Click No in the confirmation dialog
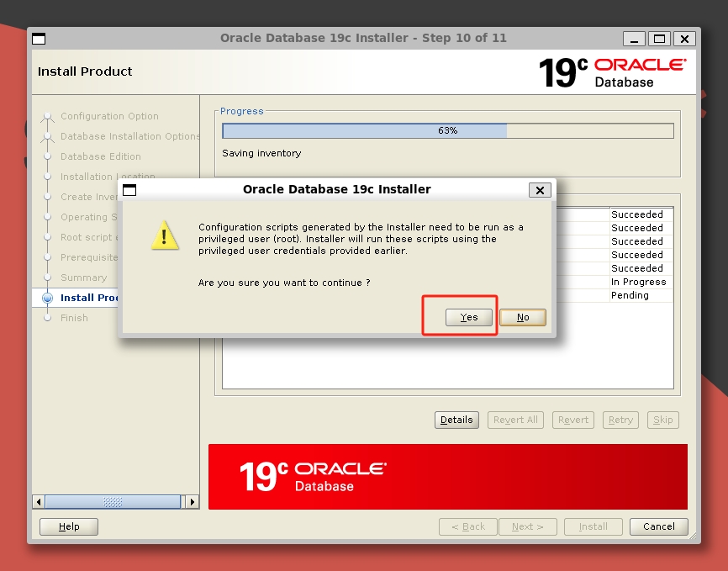The width and height of the screenshot is (728, 571). click(x=522, y=317)
